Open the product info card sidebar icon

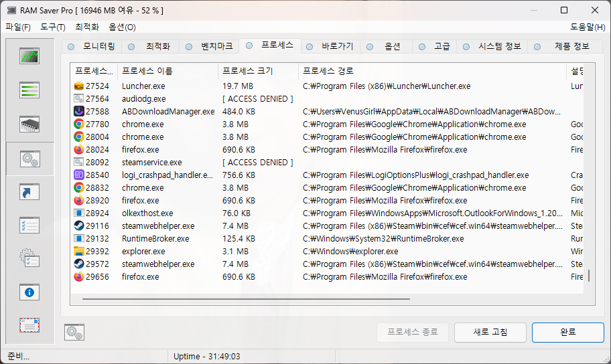(x=29, y=325)
